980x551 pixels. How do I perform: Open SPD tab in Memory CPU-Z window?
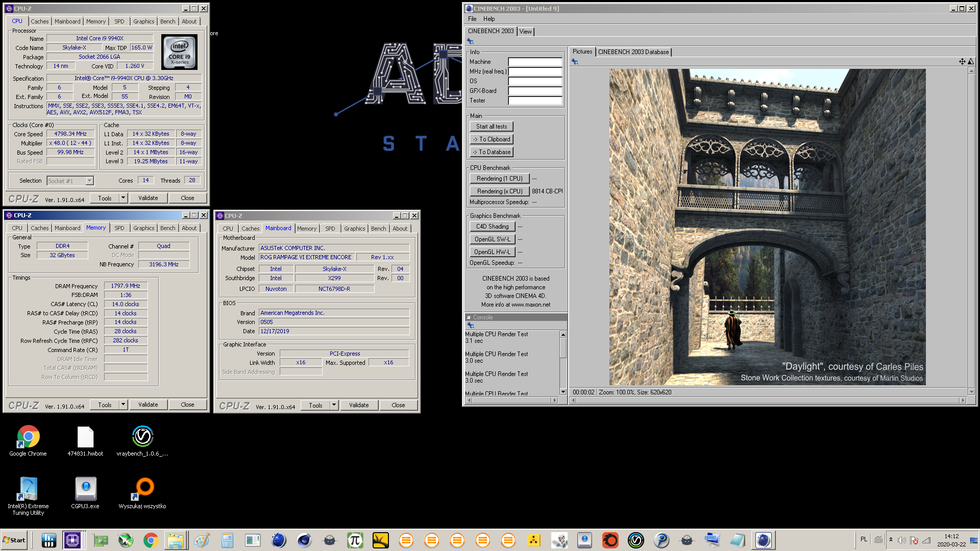point(119,228)
